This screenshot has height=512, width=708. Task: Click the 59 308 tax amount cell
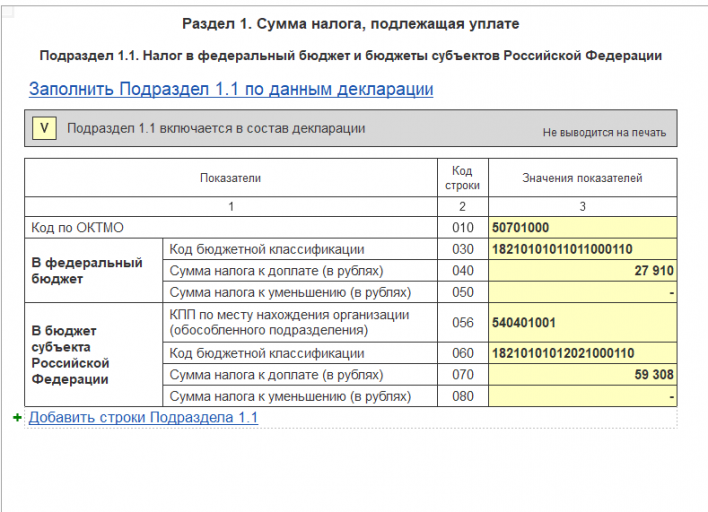coord(582,375)
